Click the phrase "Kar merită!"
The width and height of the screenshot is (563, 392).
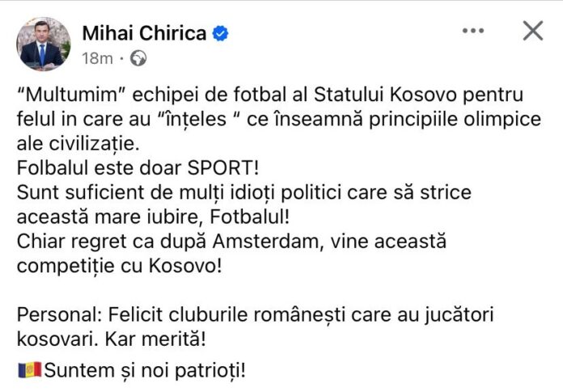pos(155,339)
